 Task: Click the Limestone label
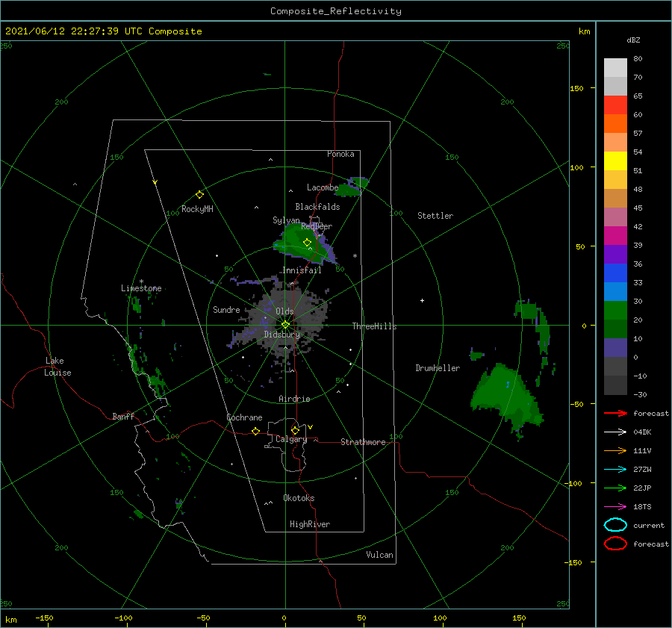click(141, 288)
